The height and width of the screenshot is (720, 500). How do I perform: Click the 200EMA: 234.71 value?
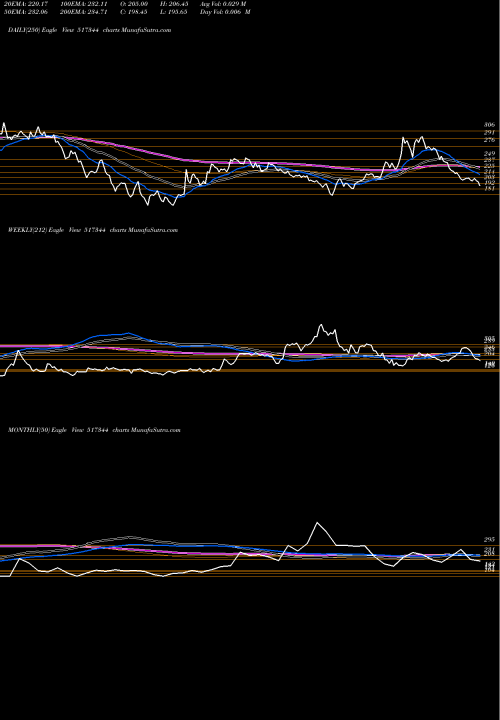[x=83, y=12]
